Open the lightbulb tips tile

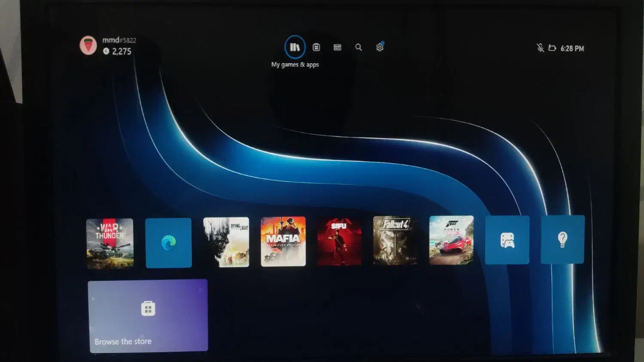pyautogui.click(x=562, y=239)
